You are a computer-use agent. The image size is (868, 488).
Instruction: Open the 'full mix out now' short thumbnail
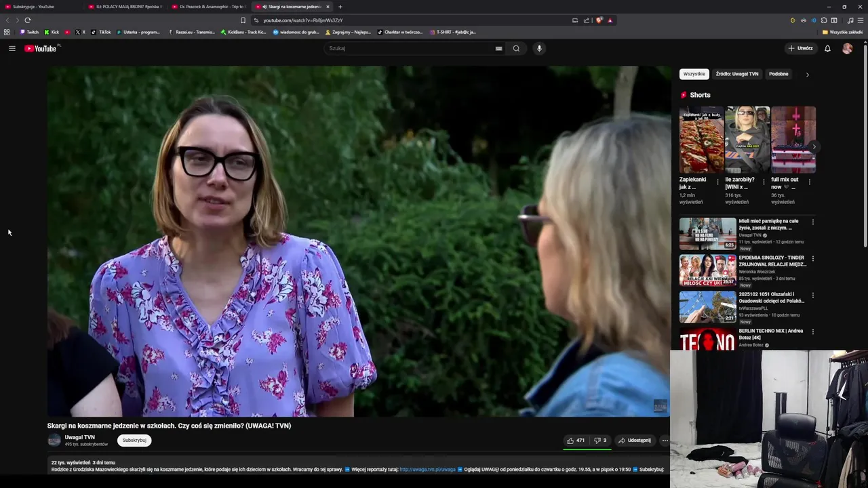click(793, 140)
